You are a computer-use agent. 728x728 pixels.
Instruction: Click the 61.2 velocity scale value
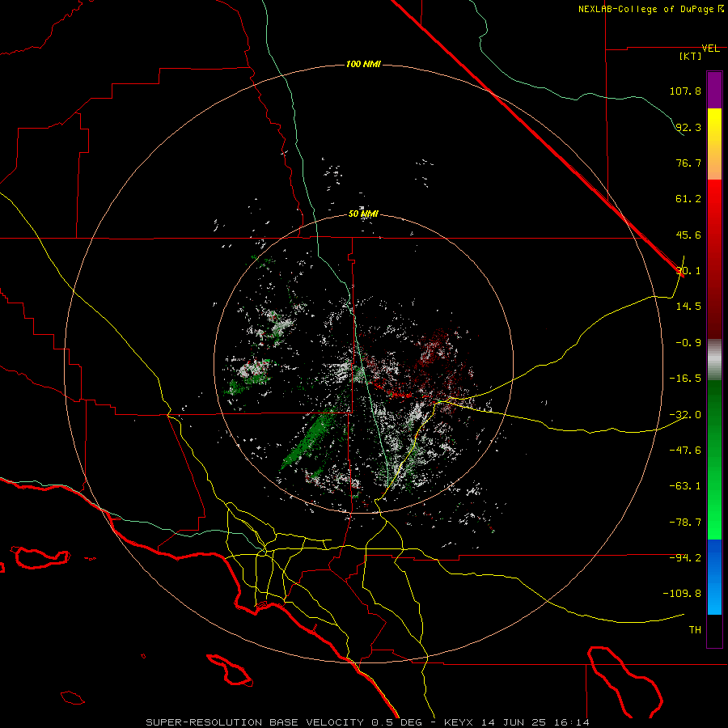[x=688, y=199]
